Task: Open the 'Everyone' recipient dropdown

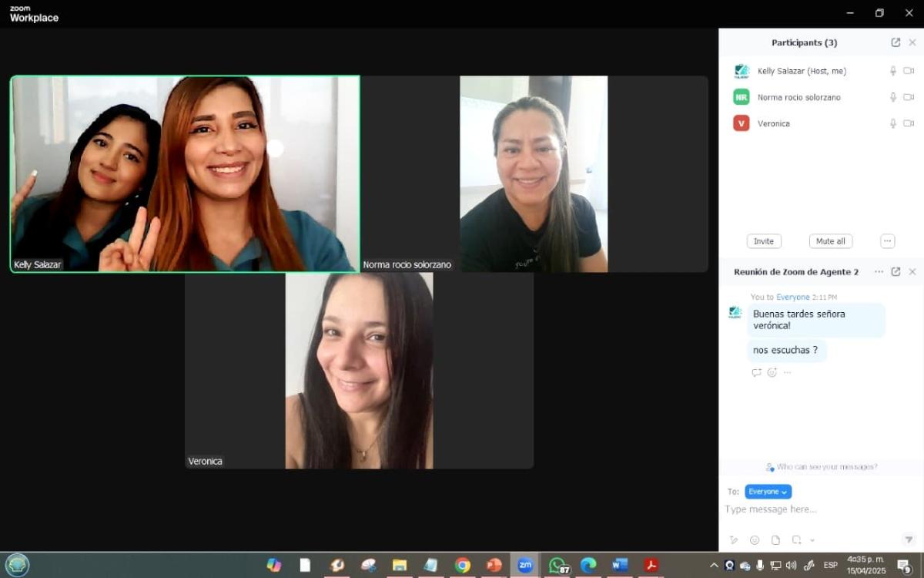Action: coord(768,492)
